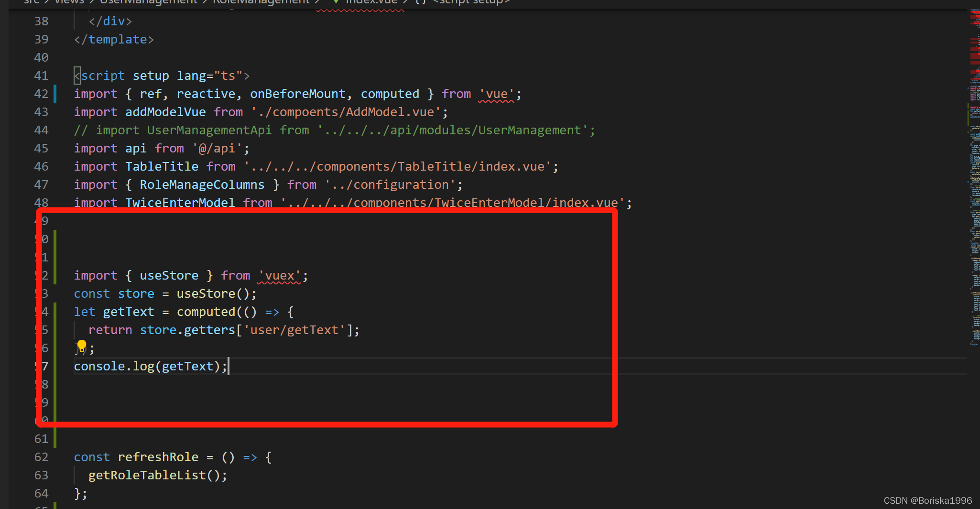The image size is (980, 509).
Task: Click the yellow lightbulb quick-fix icon
Action: [x=82, y=346]
